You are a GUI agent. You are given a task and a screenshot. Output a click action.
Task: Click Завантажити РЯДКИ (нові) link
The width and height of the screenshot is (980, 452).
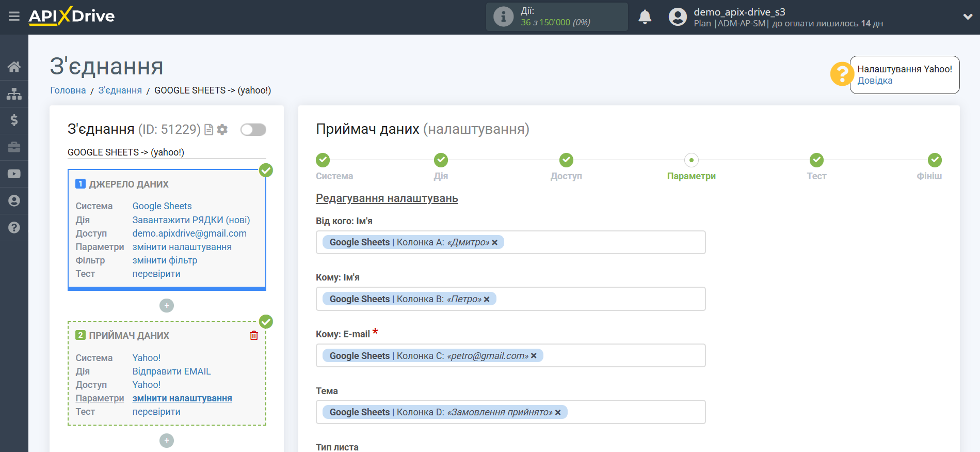(191, 220)
